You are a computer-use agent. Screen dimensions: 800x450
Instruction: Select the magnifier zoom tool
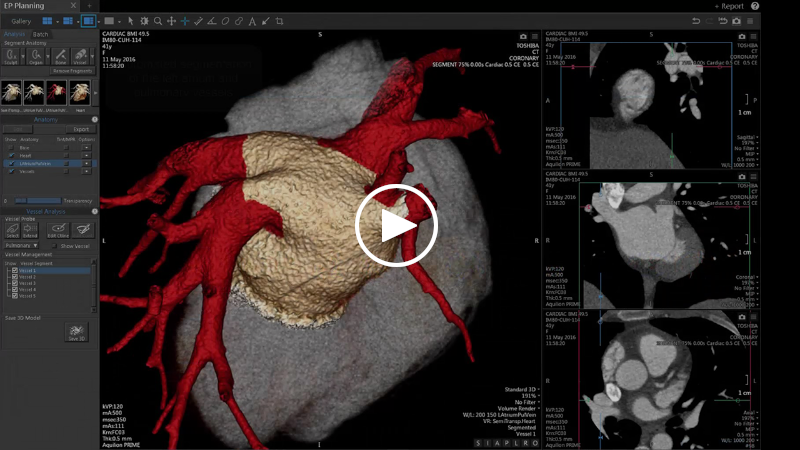coord(158,21)
